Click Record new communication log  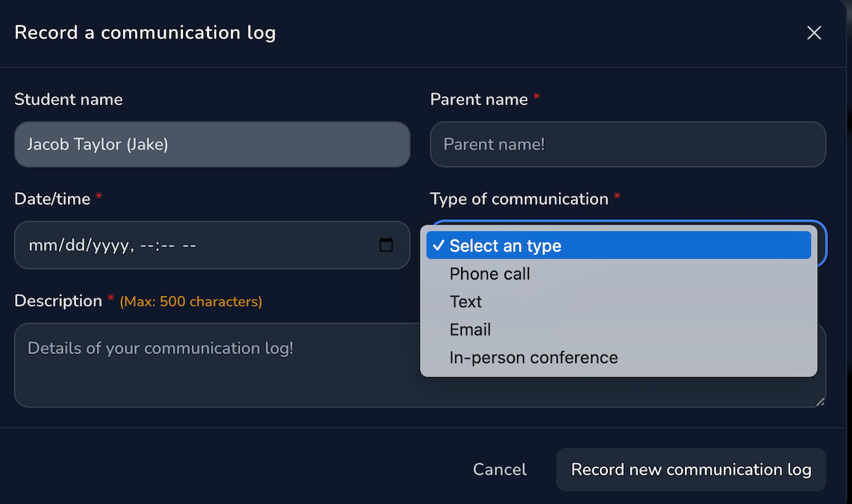(x=691, y=469)
